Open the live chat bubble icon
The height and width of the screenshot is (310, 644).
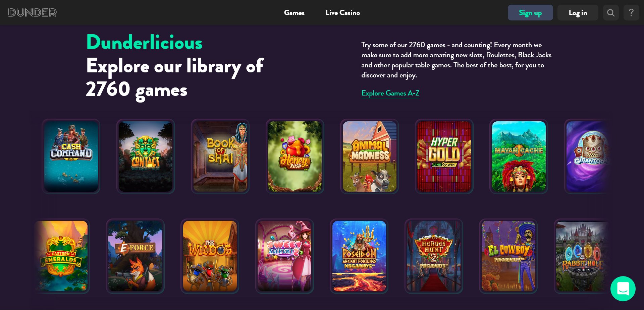[623, 289]
